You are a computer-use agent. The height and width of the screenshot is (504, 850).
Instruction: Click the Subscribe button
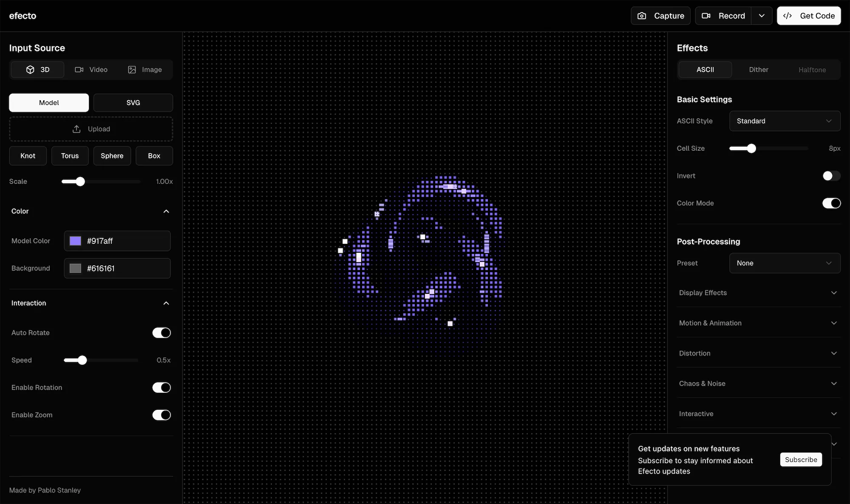pos(801,460)
